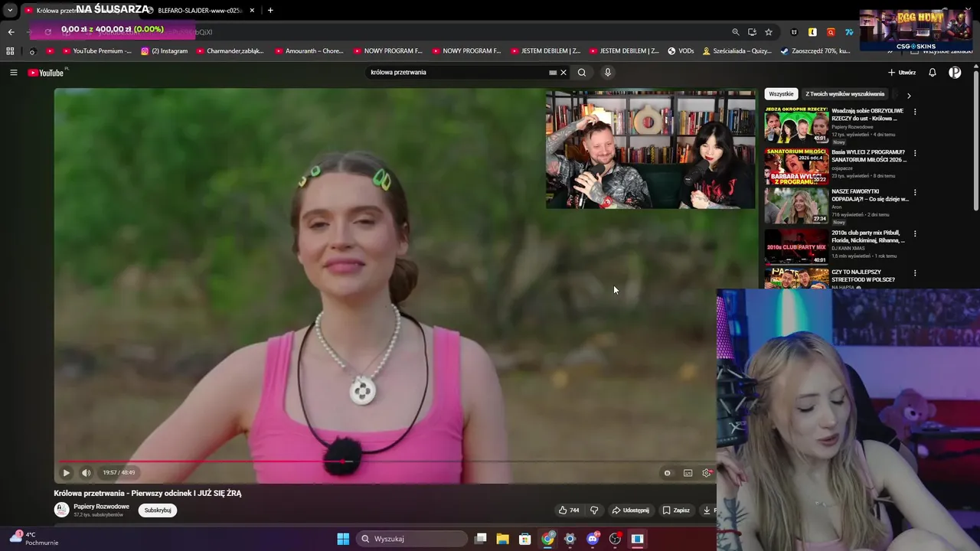
Task: Switch to the Królowa przetrwania browser tab
Action: coord(77,11)
